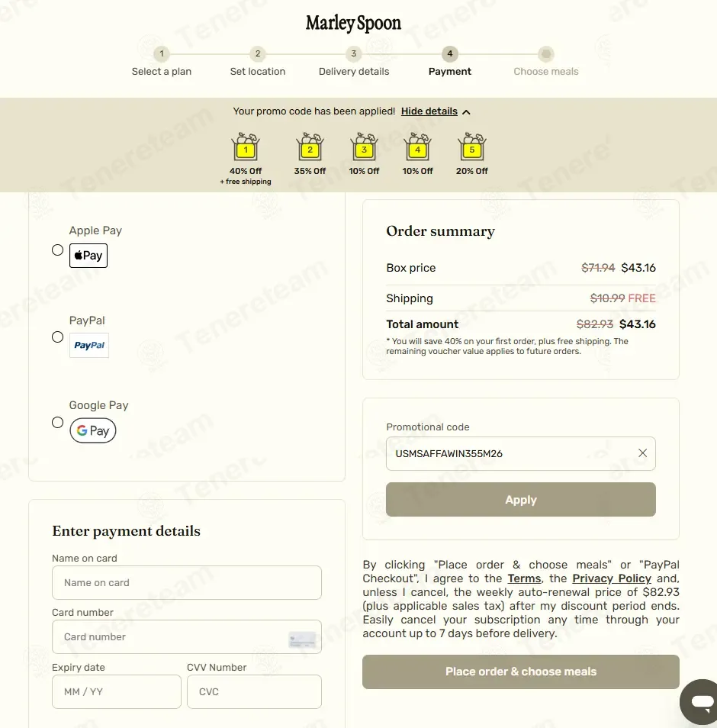Viewport: 717px width, 728px height.
Task: Focus the Card number input field
Action: click(x=187, y=637)
